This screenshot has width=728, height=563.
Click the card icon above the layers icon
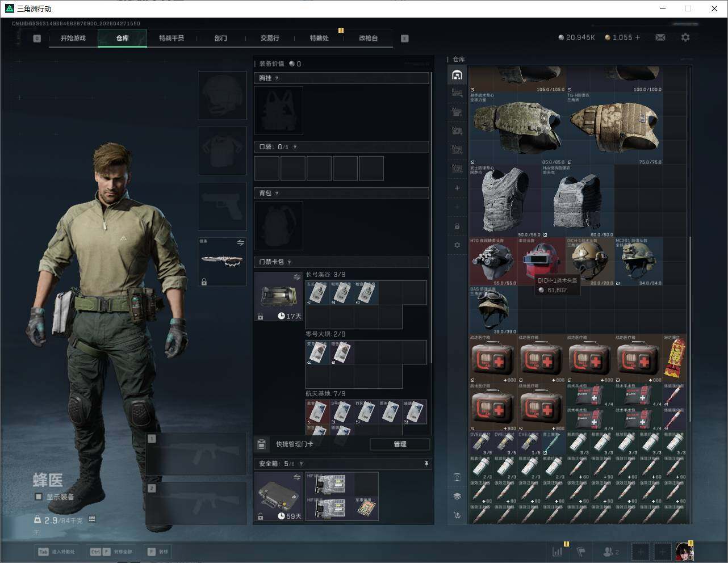pyautogui.click(x=457, y=477)
